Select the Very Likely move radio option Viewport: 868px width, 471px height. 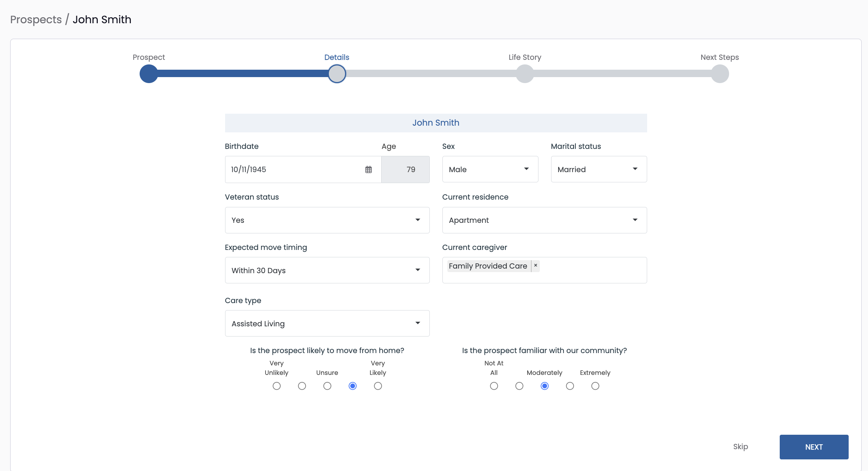(x=378, y=386)
